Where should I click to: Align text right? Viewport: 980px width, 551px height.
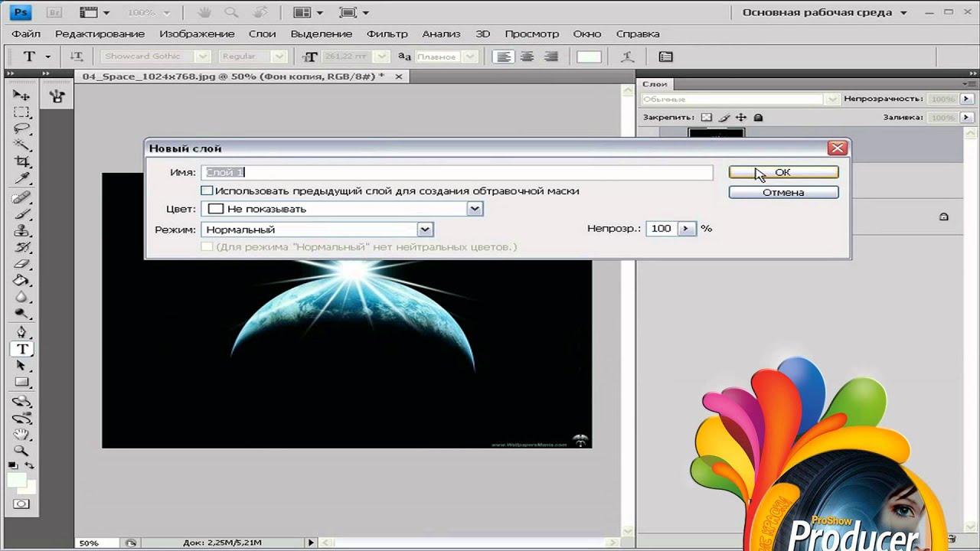[x=550, y=57]
